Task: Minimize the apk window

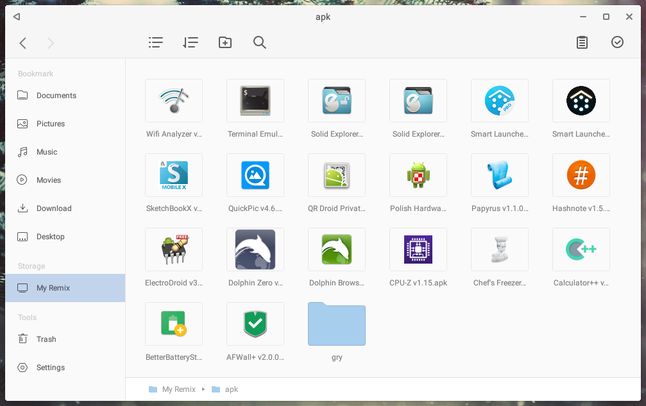Action: [x=583, y=16]
